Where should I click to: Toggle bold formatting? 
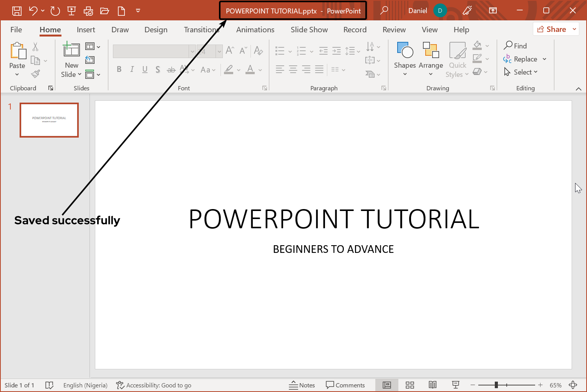pyautogui.click(x=119, y=69)
